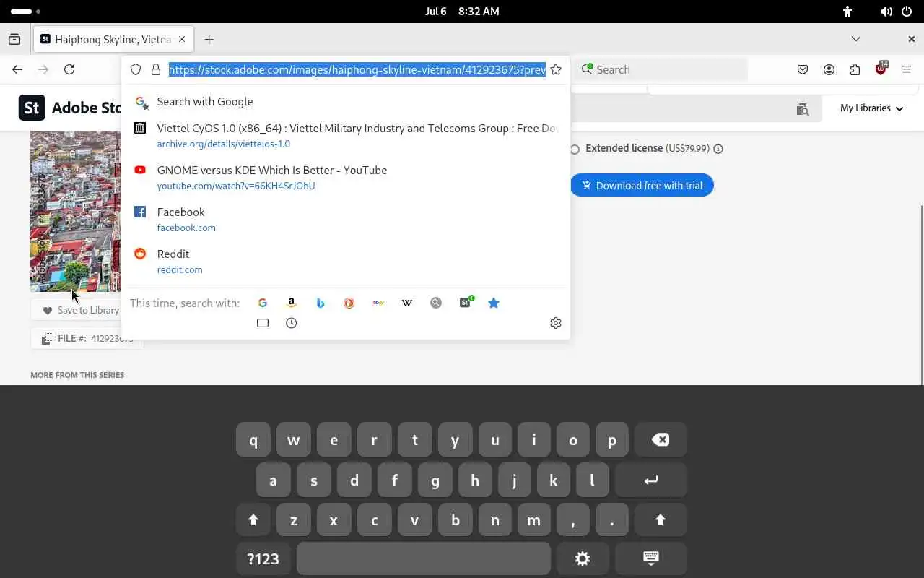Open the clock and calendar in top bar
This screenshot has height=578, width=924.
(x=462, y=12)
